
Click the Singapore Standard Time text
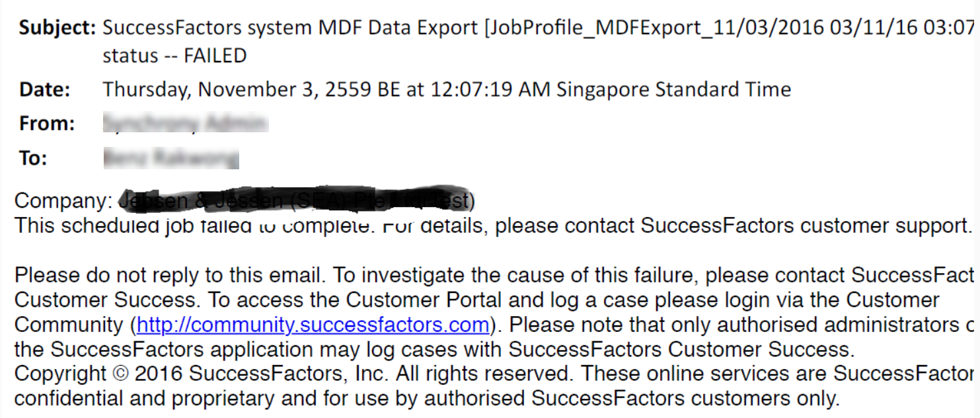(674, 89)
